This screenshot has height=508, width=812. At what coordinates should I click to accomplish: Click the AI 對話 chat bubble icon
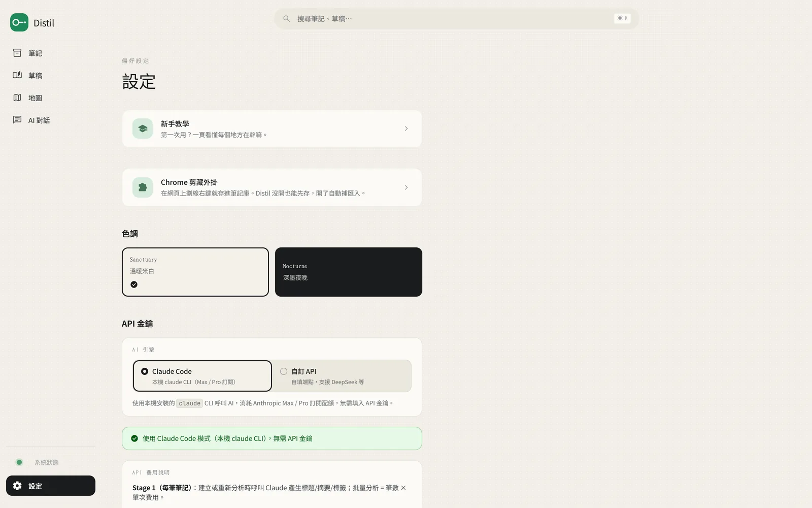click(x=17, y=120)
